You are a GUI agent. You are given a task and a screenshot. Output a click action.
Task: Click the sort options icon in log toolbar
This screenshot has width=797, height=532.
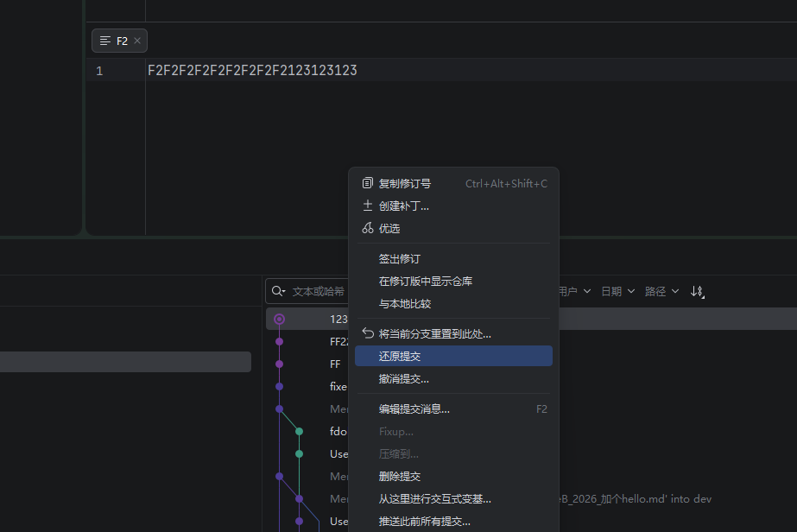coord(697,291)
